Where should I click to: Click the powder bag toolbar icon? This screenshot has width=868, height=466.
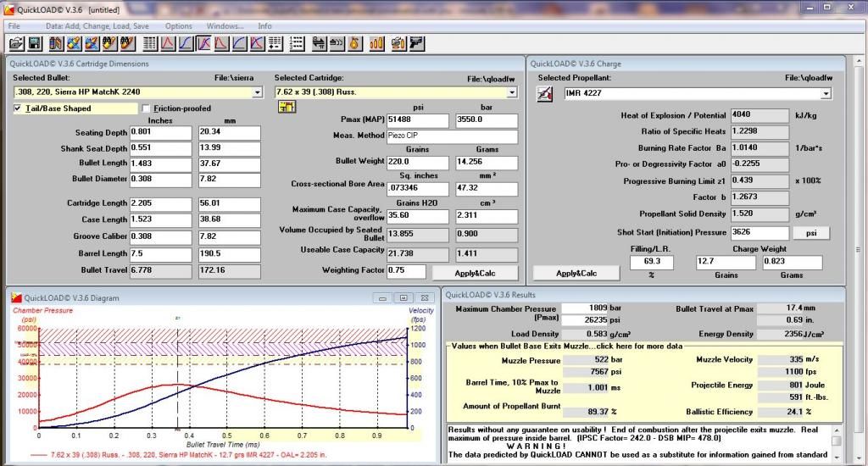tap(354, 43)
